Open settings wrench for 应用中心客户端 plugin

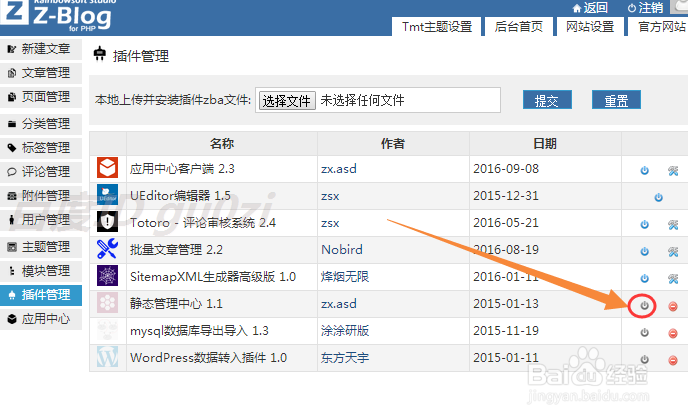pos(673,170)
